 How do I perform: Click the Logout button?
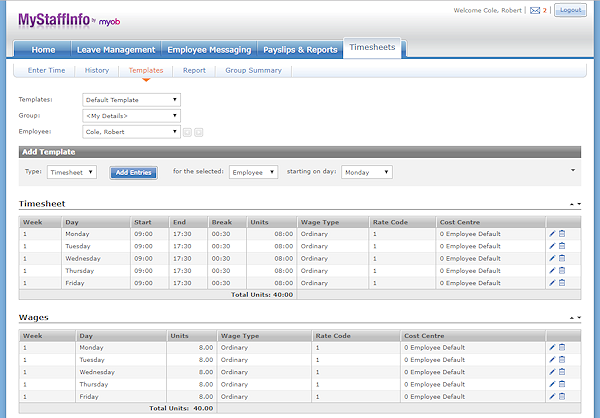(x=570, y=10)
